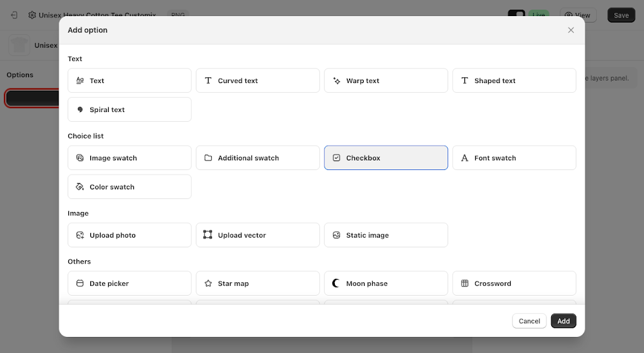Click the Upload photo icon
Screen dimensions: 644x353
coord(80,235)
